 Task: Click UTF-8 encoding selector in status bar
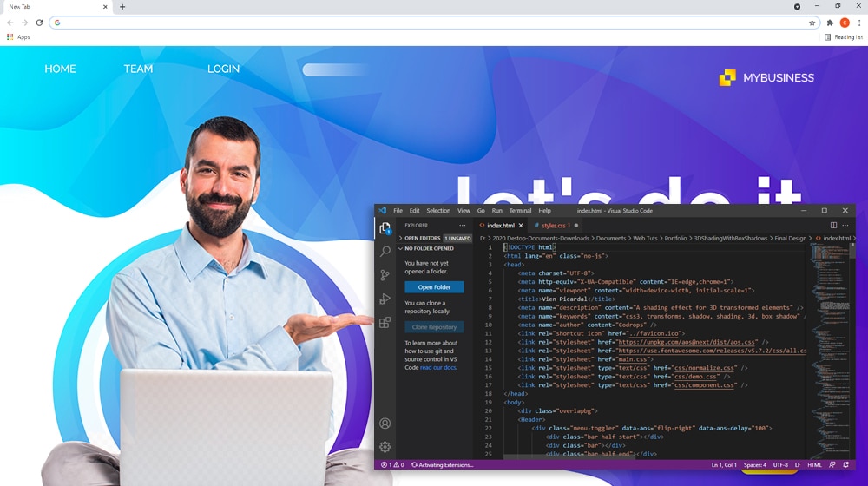(780, 465)
